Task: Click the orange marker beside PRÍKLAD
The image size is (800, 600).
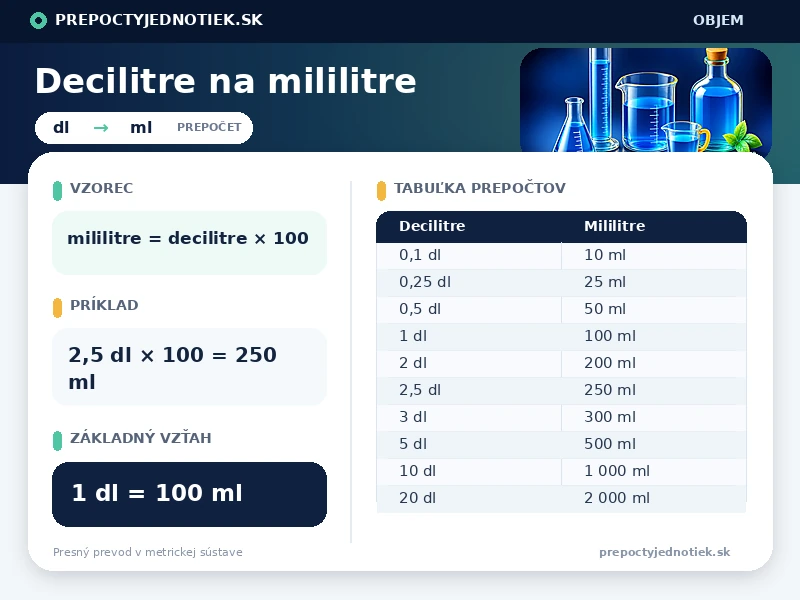Action: (x=57, y=308)
